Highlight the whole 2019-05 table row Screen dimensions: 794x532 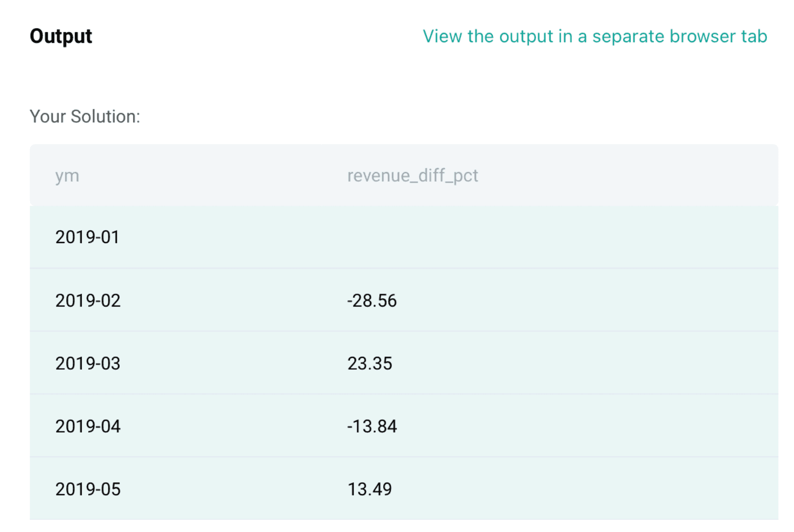click(591, 489)
